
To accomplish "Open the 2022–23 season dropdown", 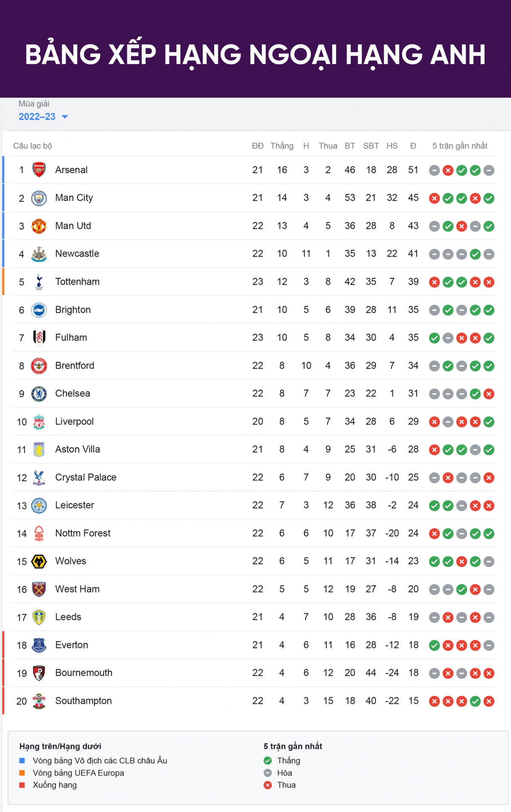I will (x=43, y=117).
